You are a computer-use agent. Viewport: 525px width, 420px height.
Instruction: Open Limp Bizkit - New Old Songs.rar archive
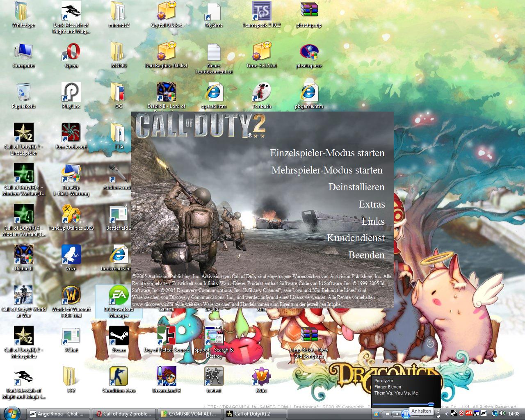click(x=309, y=342)
